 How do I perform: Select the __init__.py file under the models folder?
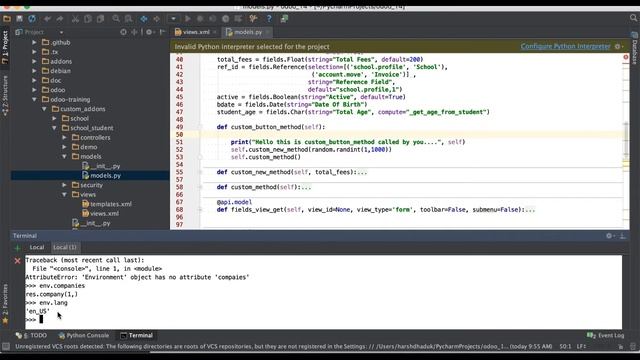click(104, 166)
